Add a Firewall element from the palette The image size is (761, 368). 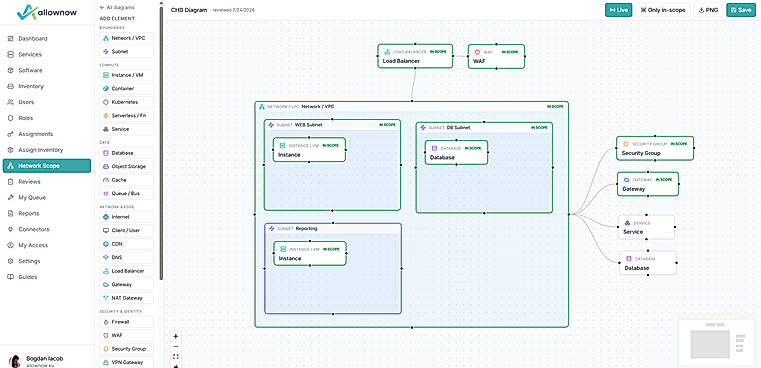(x=126, y=322)
